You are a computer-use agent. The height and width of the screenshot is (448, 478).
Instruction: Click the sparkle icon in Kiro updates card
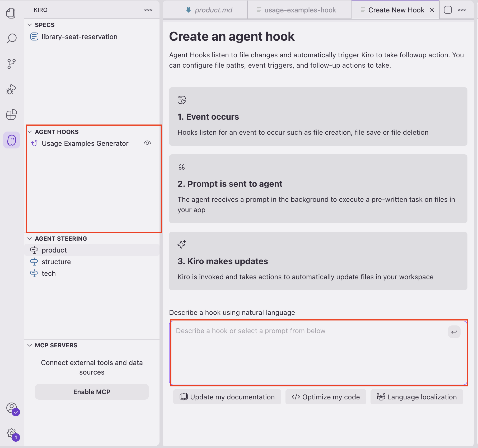pos(182,244)
